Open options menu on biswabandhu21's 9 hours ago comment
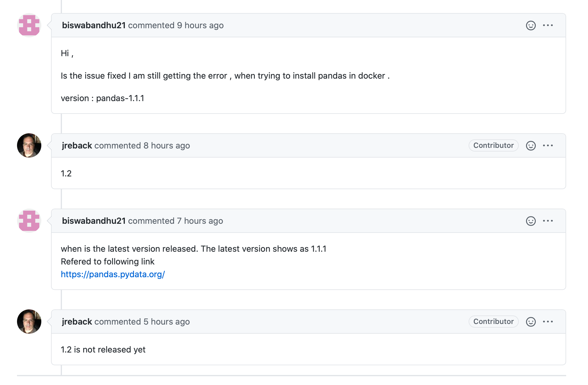Image resolution: width=588 pixels, height=385 pixels. 548,26
